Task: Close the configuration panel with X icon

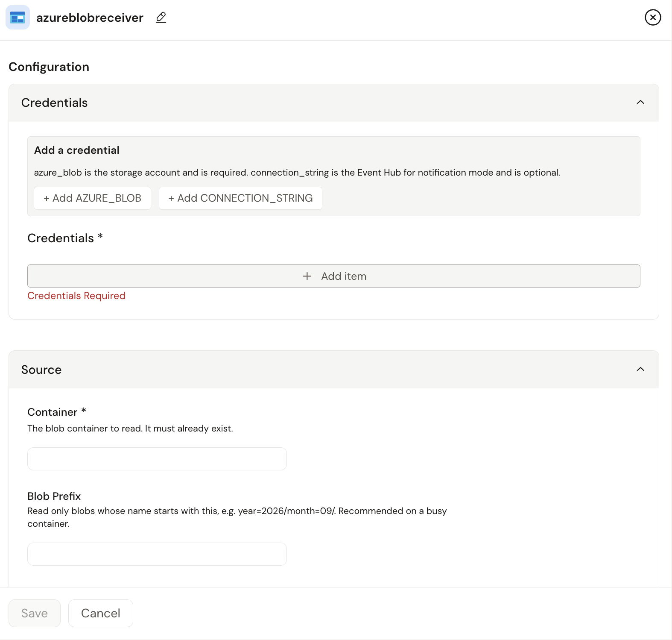Action: click(653, 18)
